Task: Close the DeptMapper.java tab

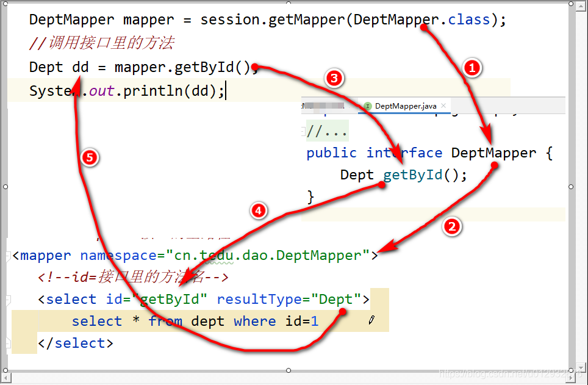Action: 443,106
